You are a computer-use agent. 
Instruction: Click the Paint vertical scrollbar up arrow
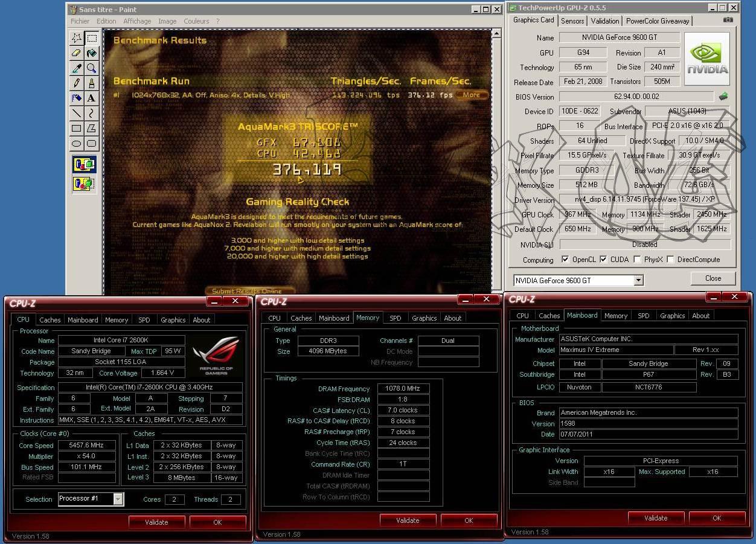(497, 34)
